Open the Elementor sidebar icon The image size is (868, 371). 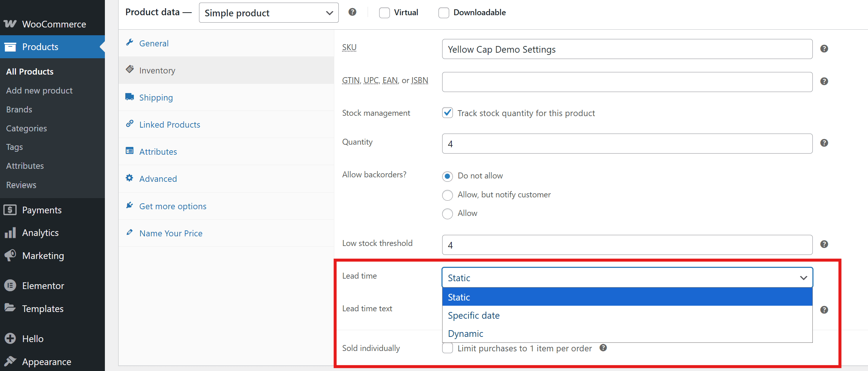pyautogui.click(x=10, y=285)
